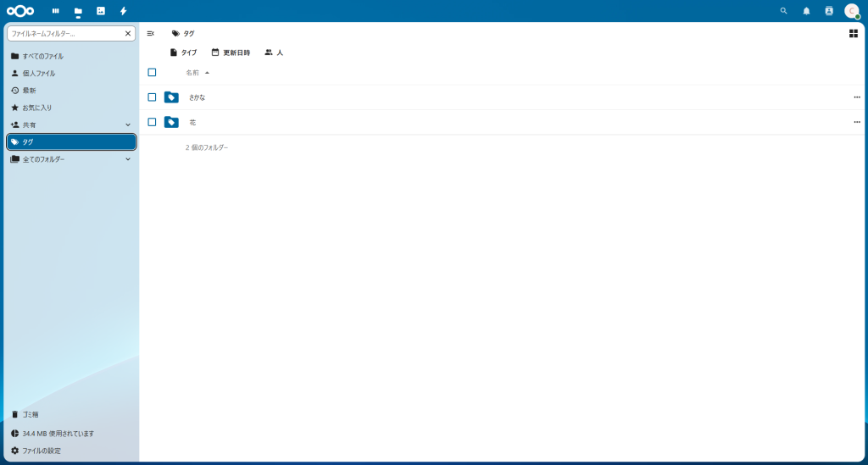Open the タイプ filter dropdown
Image resolution: width=868 pixels, height=465 pixels.
click(183, 53)
